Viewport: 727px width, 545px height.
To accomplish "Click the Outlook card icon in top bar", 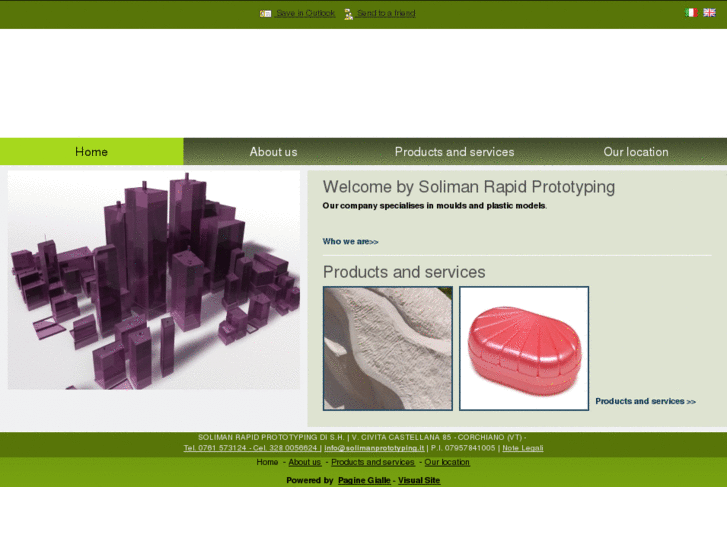I will (265, 14).
